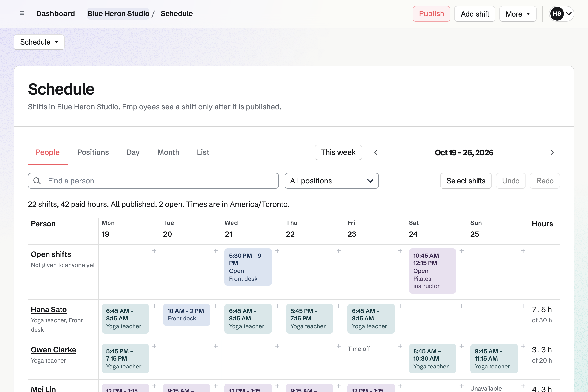588x392 pixels.
Task: Open Blue Heron Studio breadcrumb
Action: (x=118, y=14)
